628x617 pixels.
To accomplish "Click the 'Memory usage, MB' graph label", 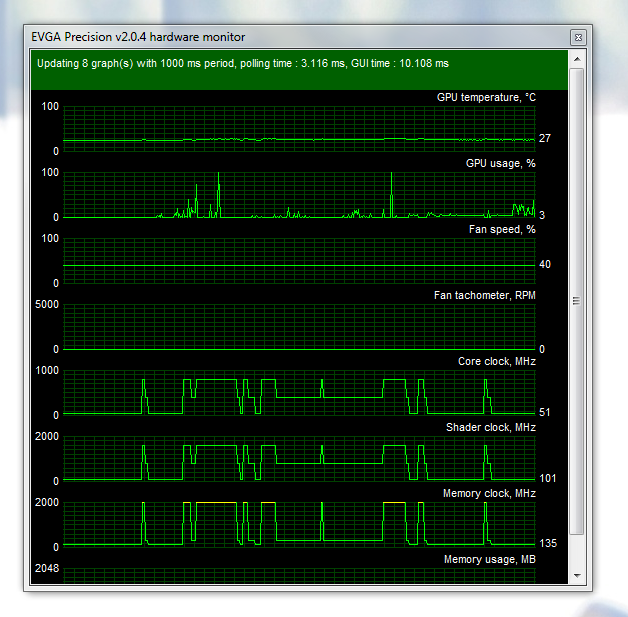I will (x=490, y=559).
